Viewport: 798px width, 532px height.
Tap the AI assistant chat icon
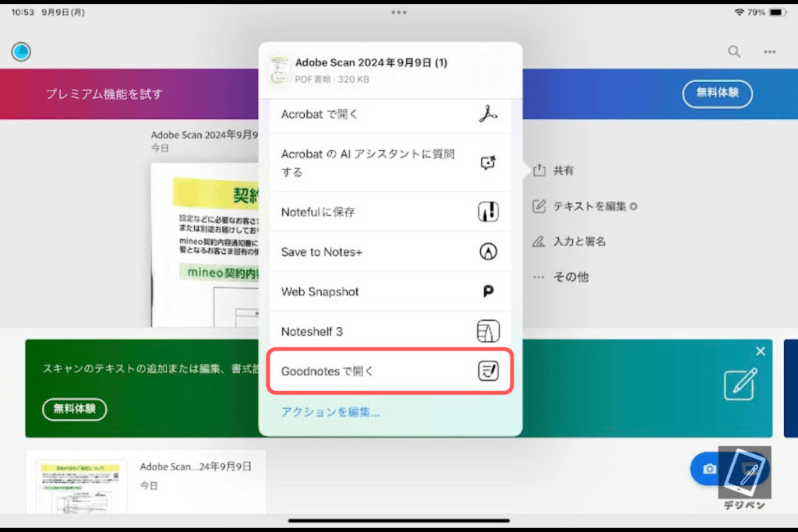[488, 163]
